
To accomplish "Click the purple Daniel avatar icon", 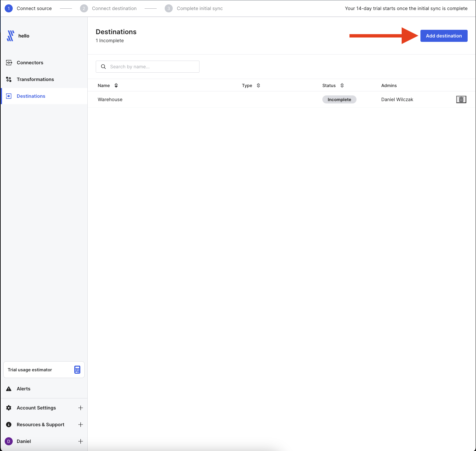I will pos(9,441).
